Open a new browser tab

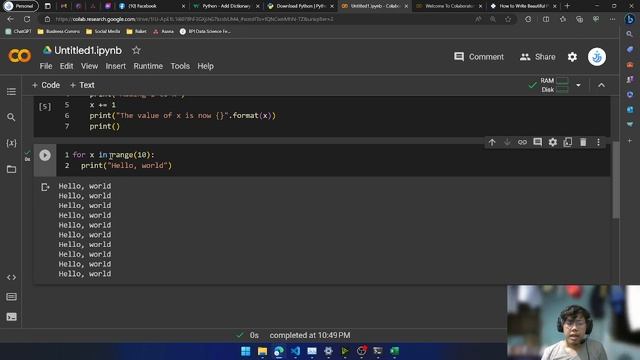point(567,6)
